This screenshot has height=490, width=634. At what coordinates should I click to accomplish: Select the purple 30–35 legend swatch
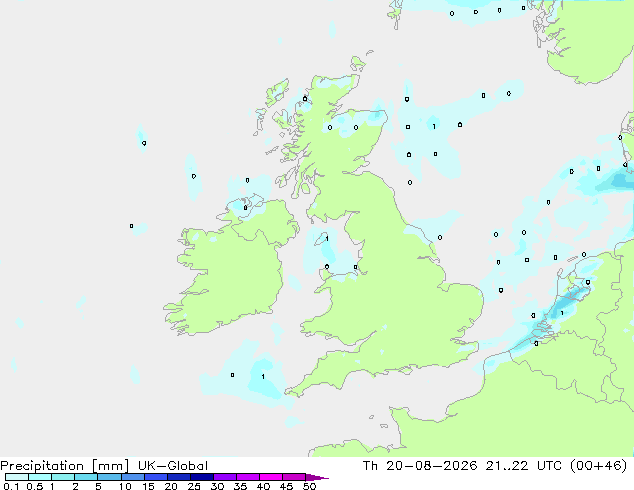pyautogui.click(x=225, y=477)
